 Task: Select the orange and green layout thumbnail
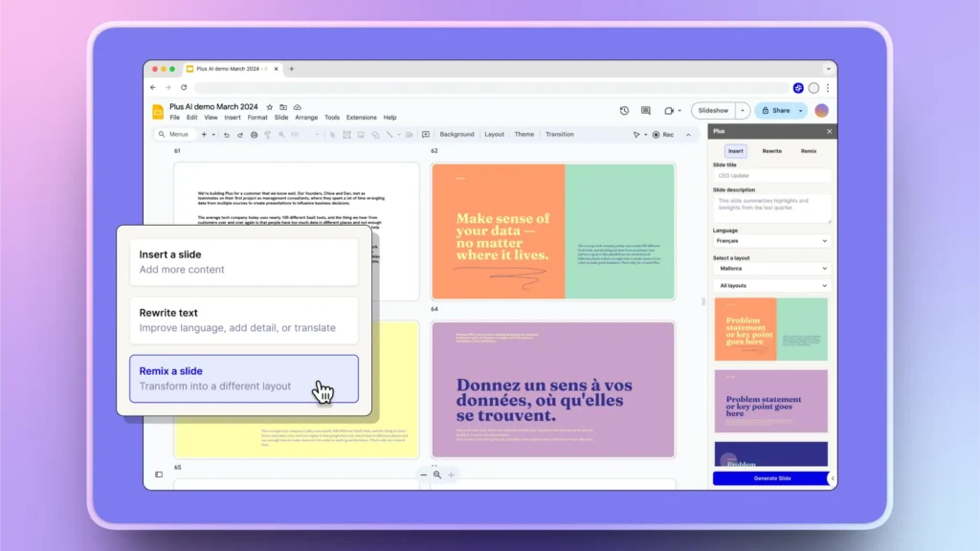tap(770, 329)
